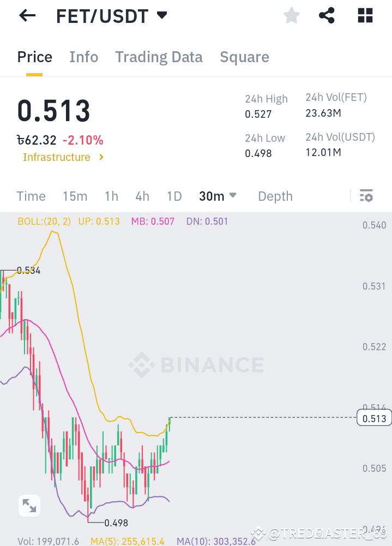Toggle the favorite star for FET/USDT
392x546 pixels.
(x=291, y=15)
